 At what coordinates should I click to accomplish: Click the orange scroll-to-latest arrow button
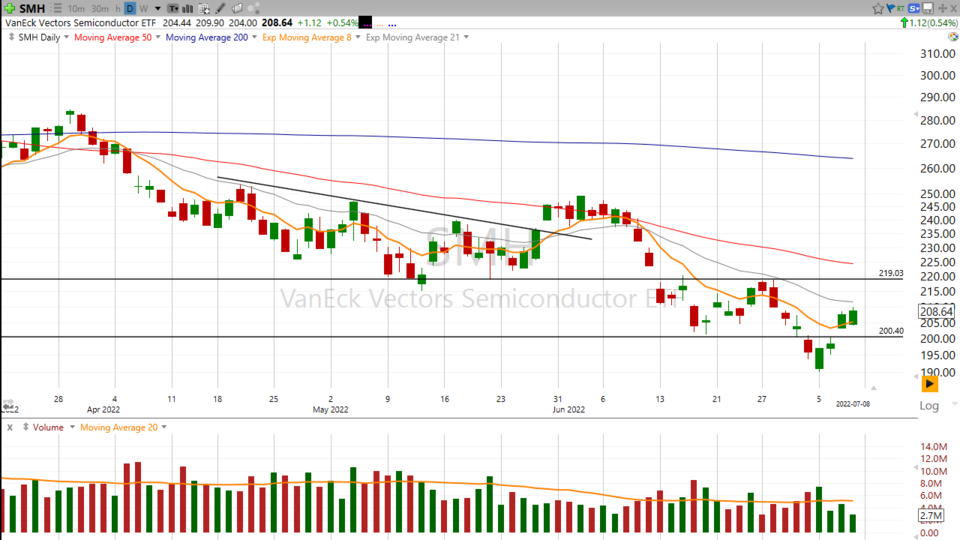(930, 383)
